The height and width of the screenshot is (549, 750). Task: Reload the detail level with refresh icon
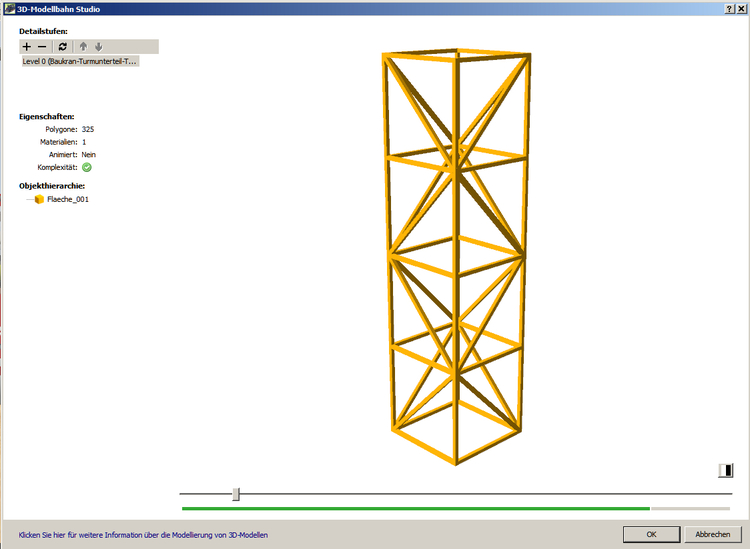click(x=63, y=46)
